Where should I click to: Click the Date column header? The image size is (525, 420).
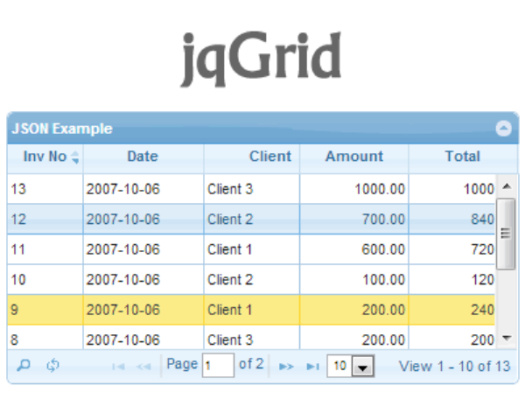click(143, 157)
